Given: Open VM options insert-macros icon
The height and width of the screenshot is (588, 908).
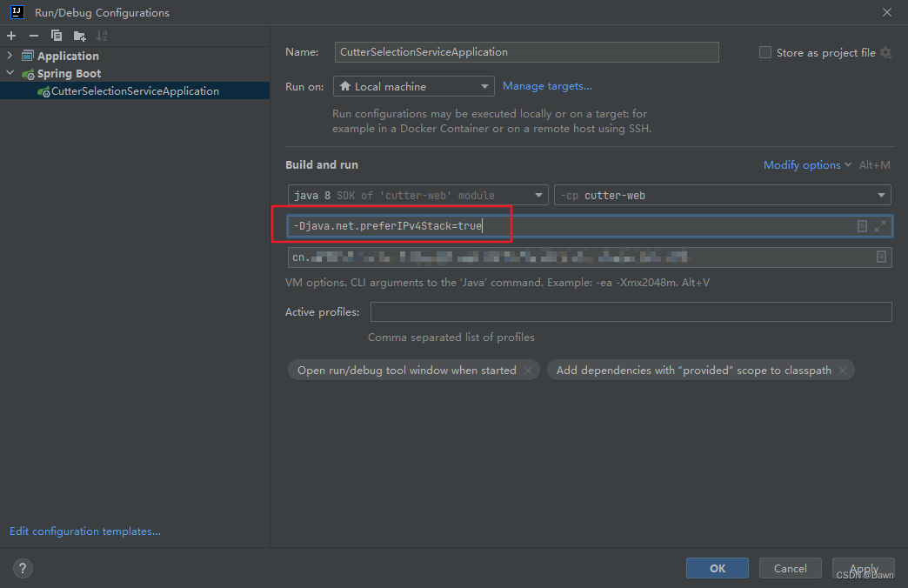Looking at the screenshot, I should pyautogui.click(x=862, y=226).
